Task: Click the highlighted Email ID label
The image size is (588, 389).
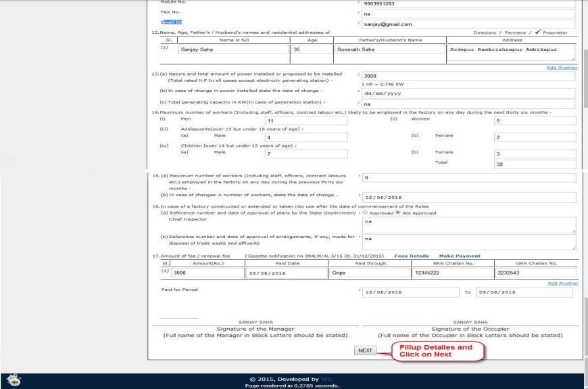Action: point(171,22)
